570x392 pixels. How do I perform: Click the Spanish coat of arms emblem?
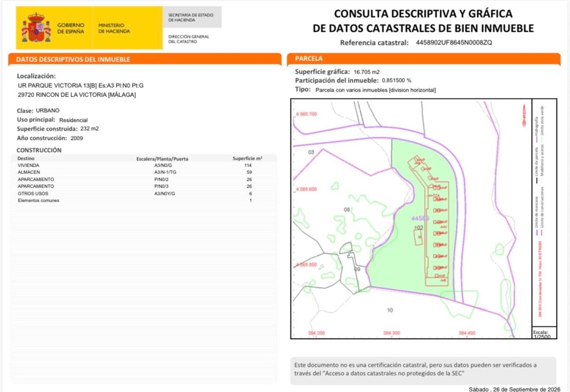tap(36, 27)
